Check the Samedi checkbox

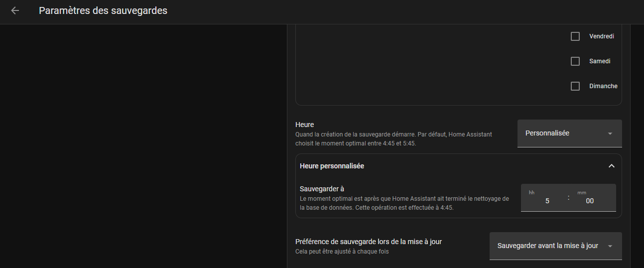click(575, 61)
